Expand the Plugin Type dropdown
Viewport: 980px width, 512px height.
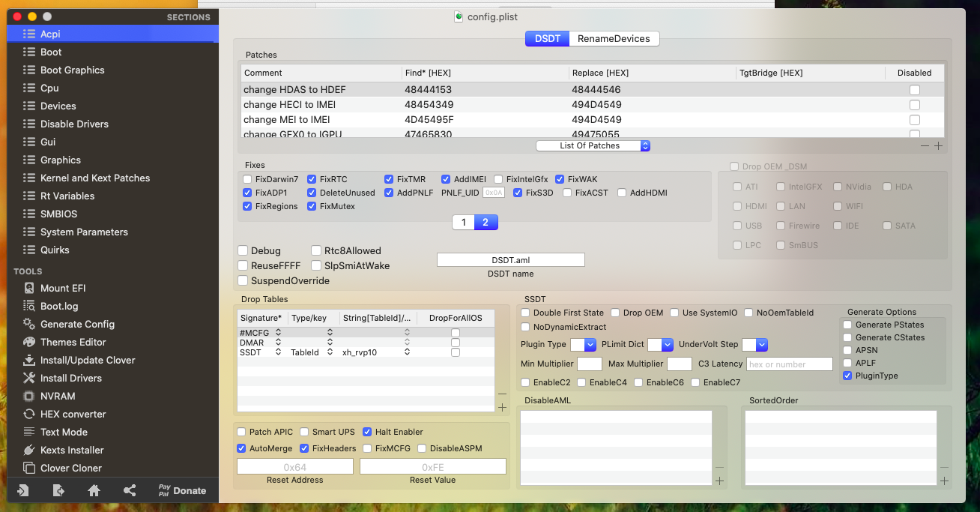pos(582,344)
